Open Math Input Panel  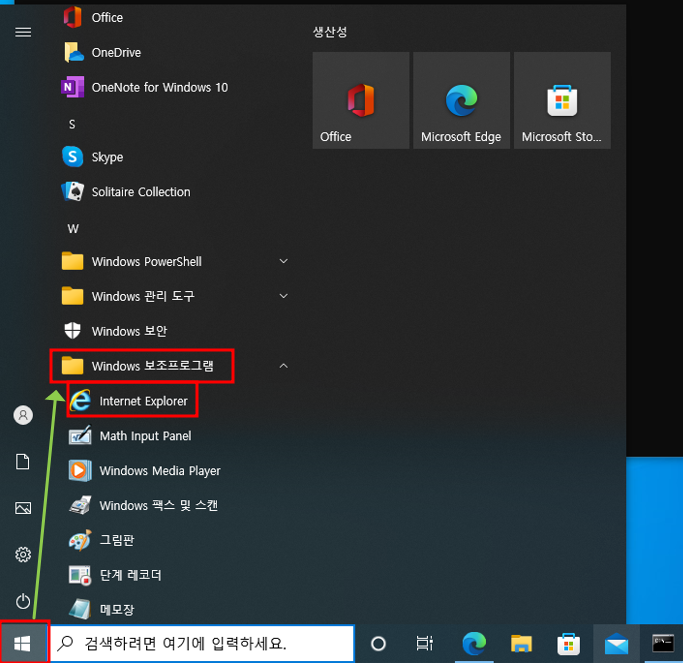coord(174,436)
